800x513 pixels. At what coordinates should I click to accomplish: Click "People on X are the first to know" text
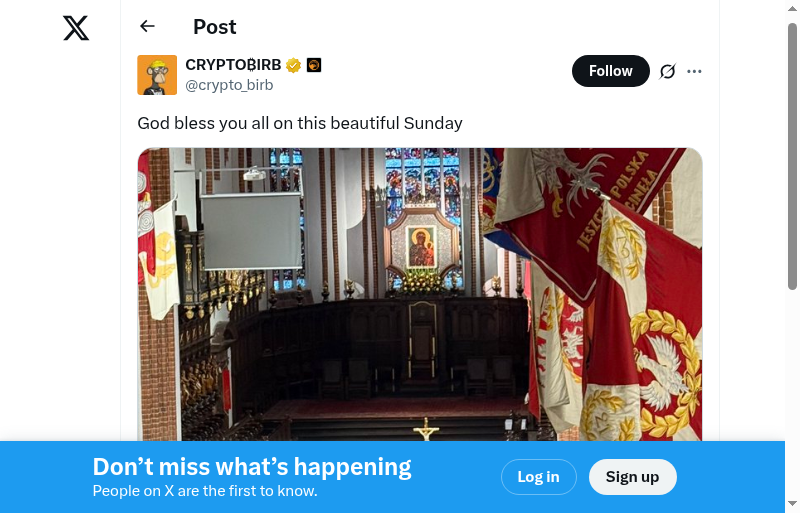205,491
